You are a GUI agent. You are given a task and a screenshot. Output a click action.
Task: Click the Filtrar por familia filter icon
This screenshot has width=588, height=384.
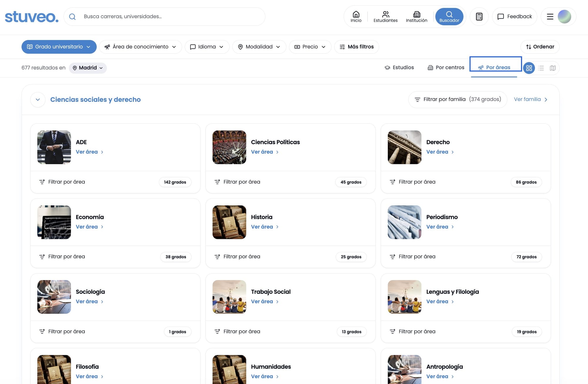point(417,100)
